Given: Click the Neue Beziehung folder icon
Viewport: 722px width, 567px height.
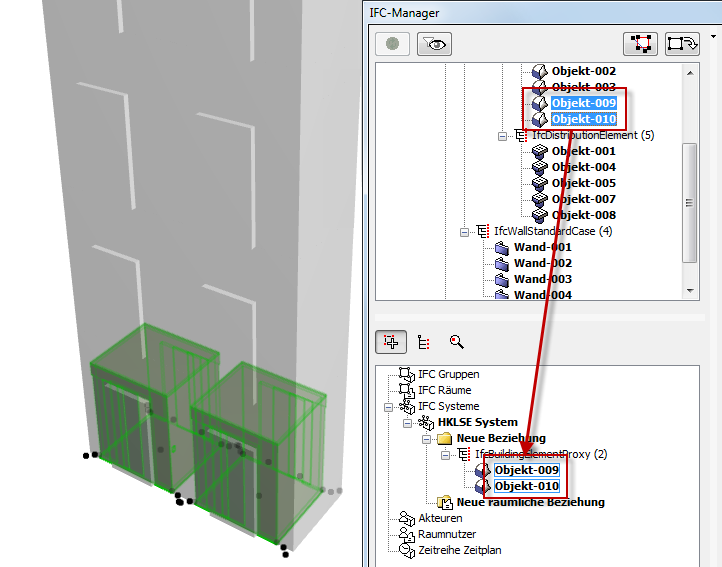Looking at the screenshot, I should pos(444,438).
